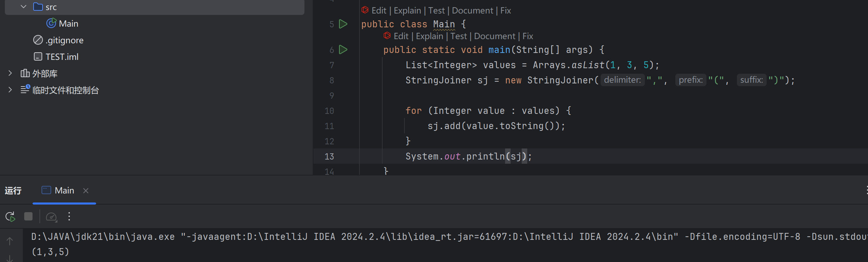Click Edit link above main method
868x262 pixels.
coord(401,36)
